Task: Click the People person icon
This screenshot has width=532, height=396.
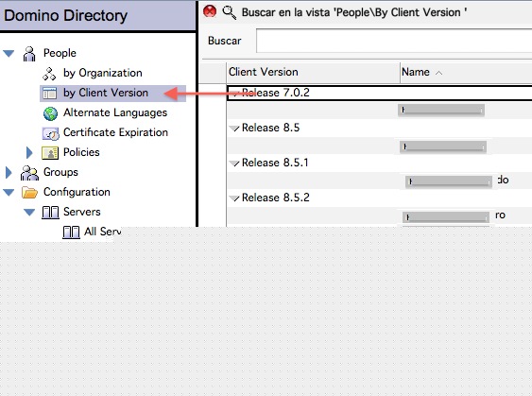Action: 29,54
